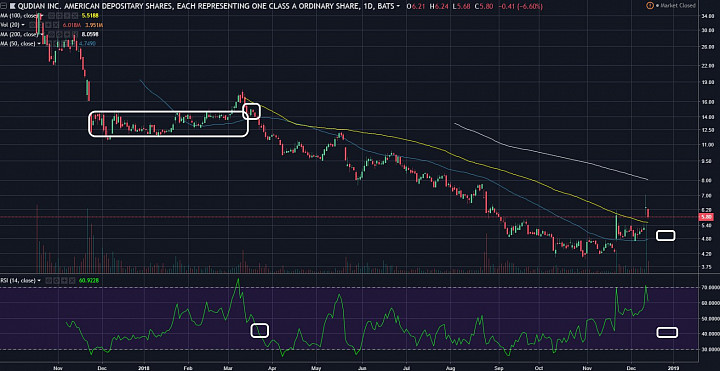
Task: Click the MA 50 value 4.7490
Action: click(87, 43)
